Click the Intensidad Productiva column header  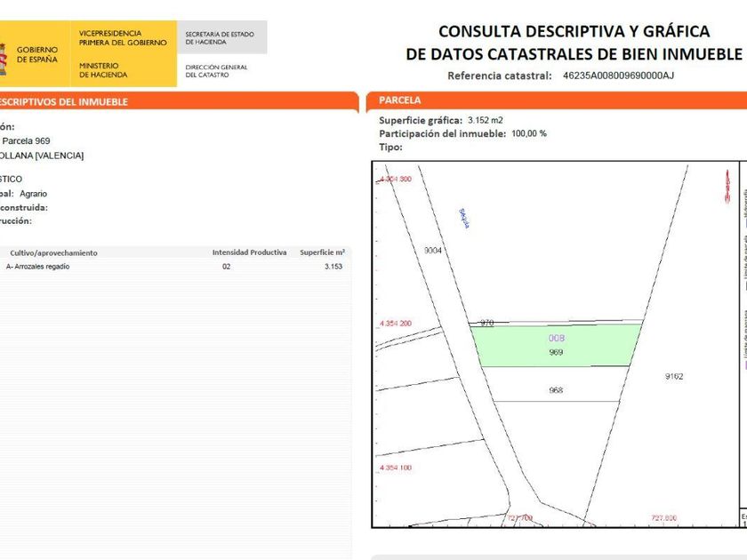tap(249, 252)
